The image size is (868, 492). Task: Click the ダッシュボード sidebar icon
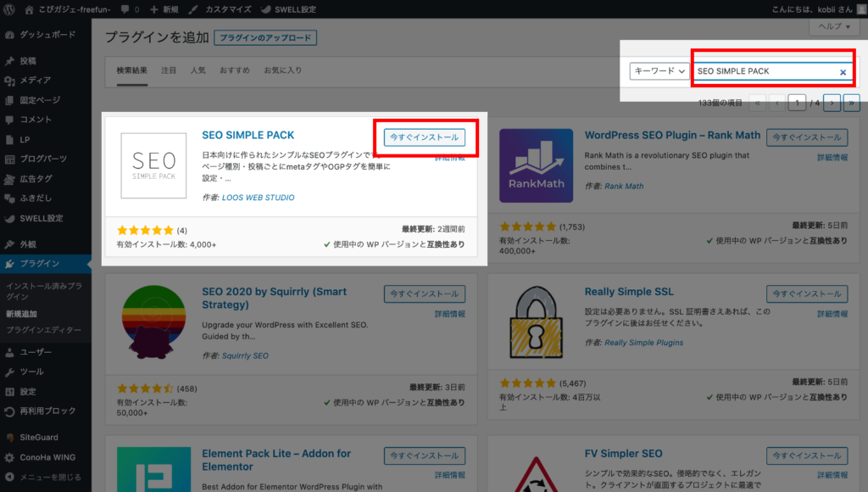pyautogui.click(x=9, y=34)
